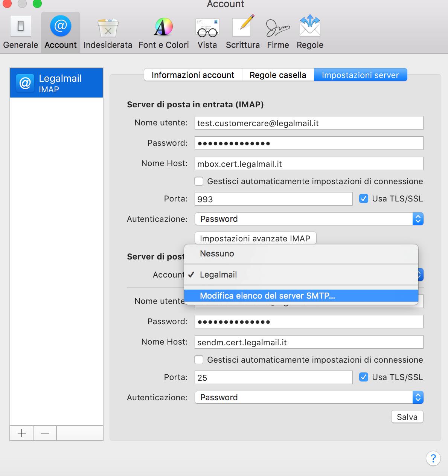
Task: Open Scrittura composing preferences
Action: coord(243,32)
